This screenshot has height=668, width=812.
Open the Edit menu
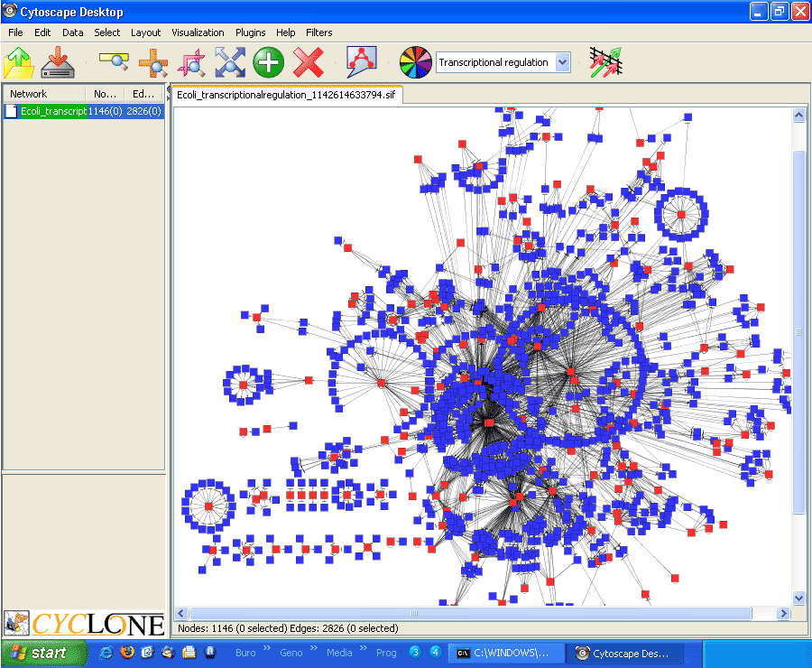[x=42, y=32]
